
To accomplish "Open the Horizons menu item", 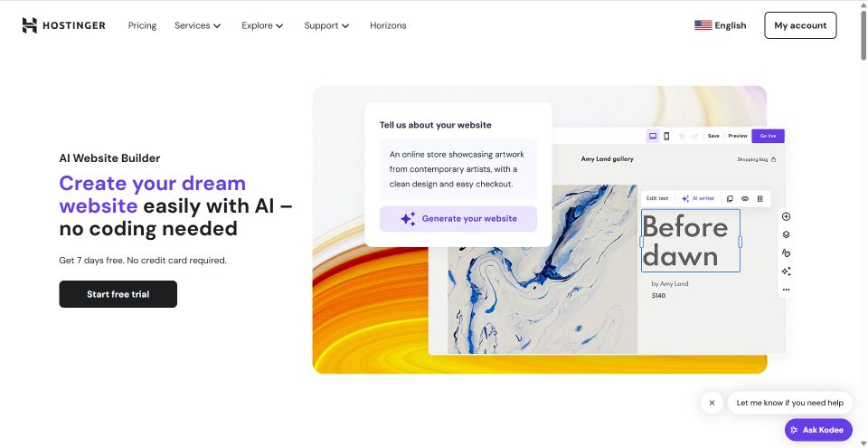I will (388, 25).
